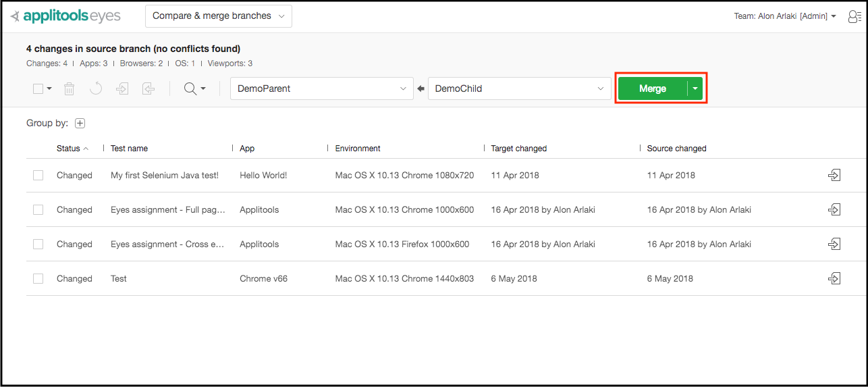Screen dimensions: 868x387
Task: Click the Applitools Eyes logo
Action: [x=66, y=16]
